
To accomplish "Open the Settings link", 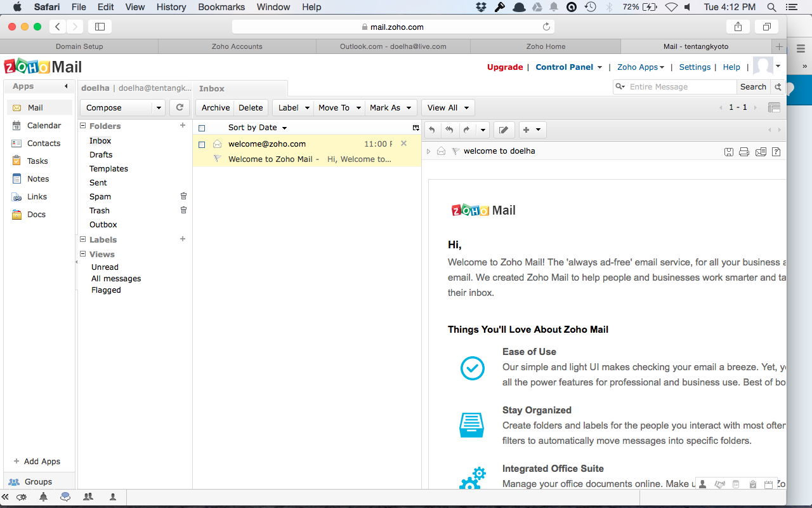I will tap(695, 67).
